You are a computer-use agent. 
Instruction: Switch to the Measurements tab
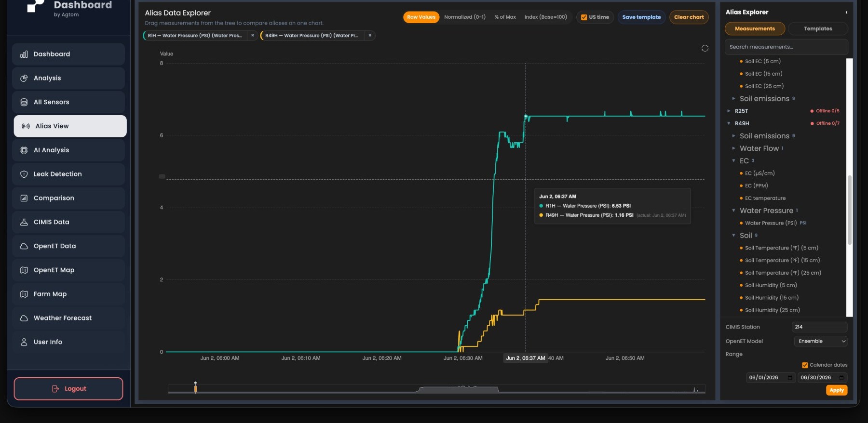pos(755,29)
